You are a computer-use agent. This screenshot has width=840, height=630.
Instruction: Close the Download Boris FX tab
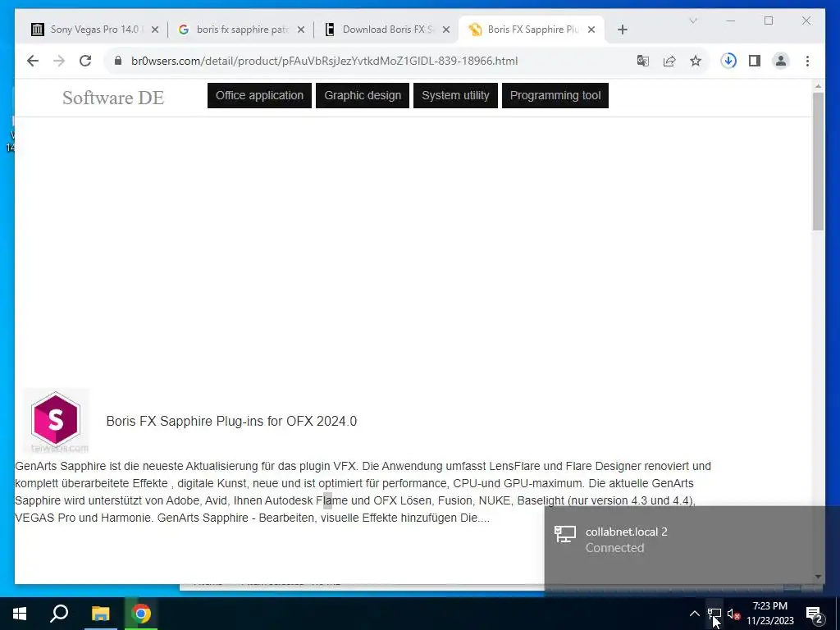pyautogui.click(x=445, y=30)
